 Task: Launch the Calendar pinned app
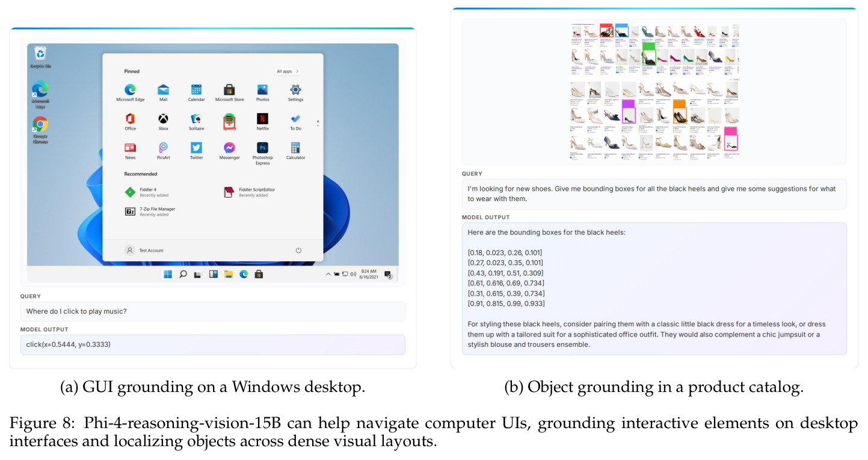click(196, 93)
